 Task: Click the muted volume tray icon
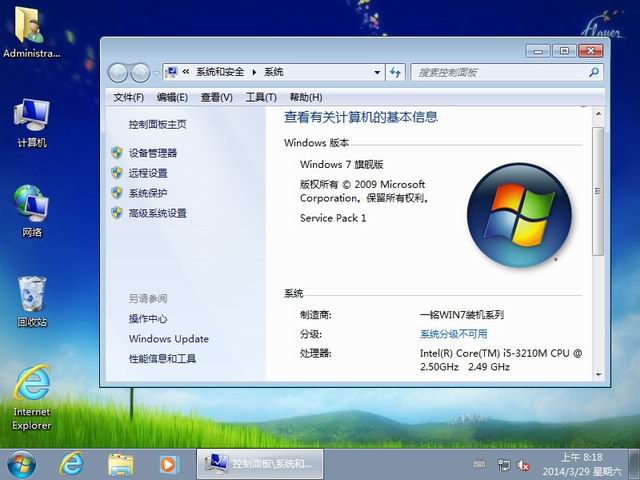point(523,464)
